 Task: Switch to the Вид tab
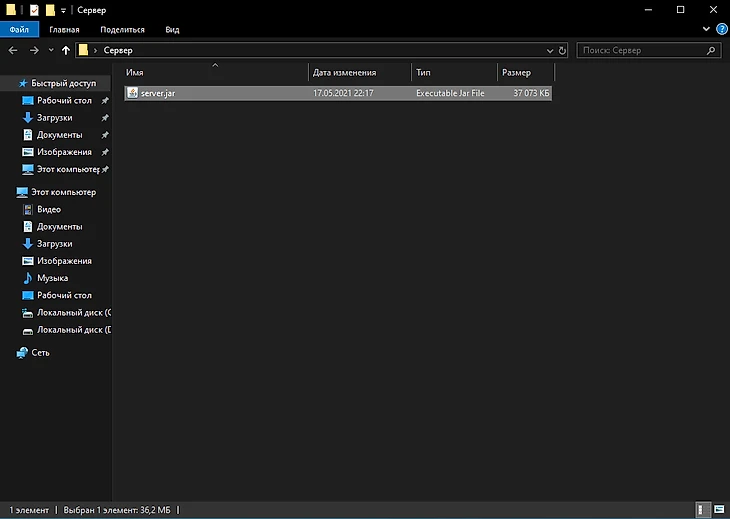pyautogui.click(x=172, y=30)
